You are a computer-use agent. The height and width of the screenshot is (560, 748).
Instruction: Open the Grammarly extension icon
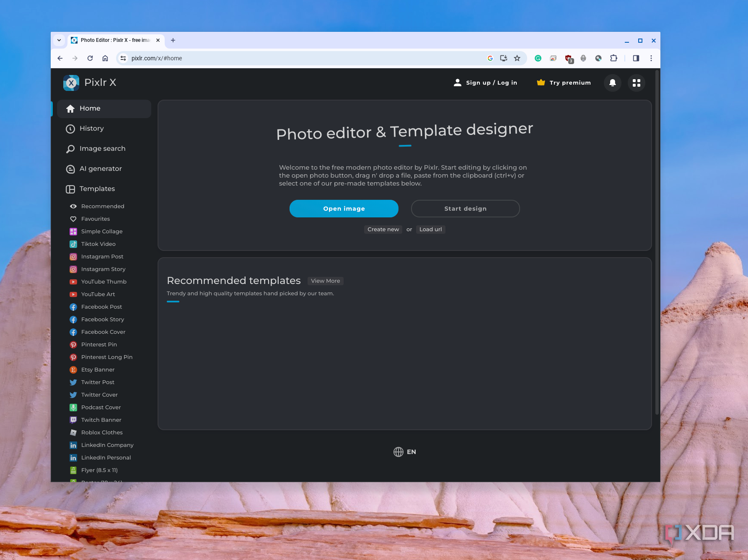(538, 58)
